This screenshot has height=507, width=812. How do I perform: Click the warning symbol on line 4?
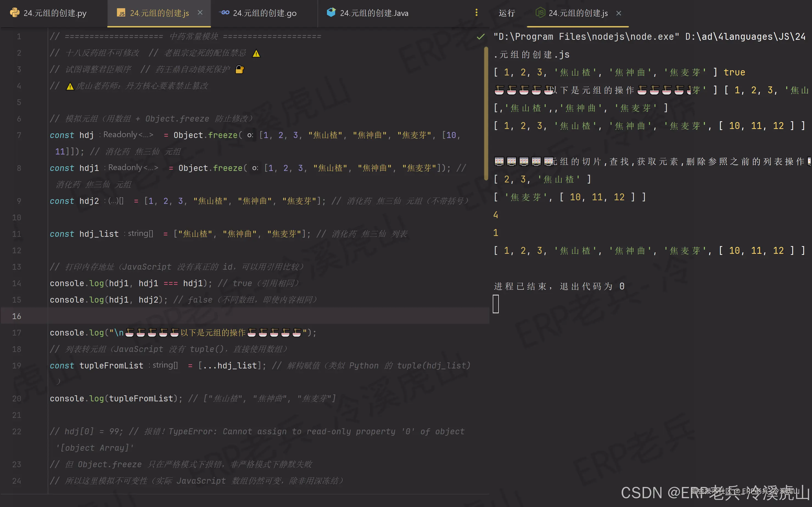click(x=69, y=86)
